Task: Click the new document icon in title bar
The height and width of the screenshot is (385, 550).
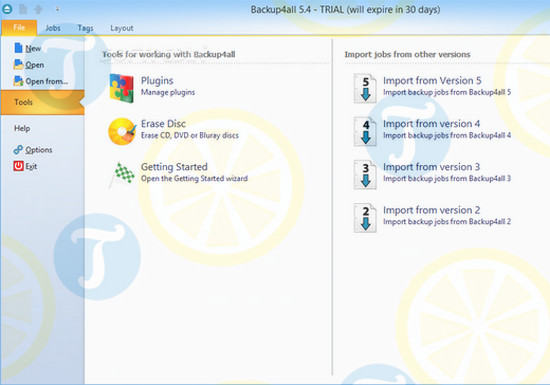Action: pyautogui.click(x=23, y=9)
